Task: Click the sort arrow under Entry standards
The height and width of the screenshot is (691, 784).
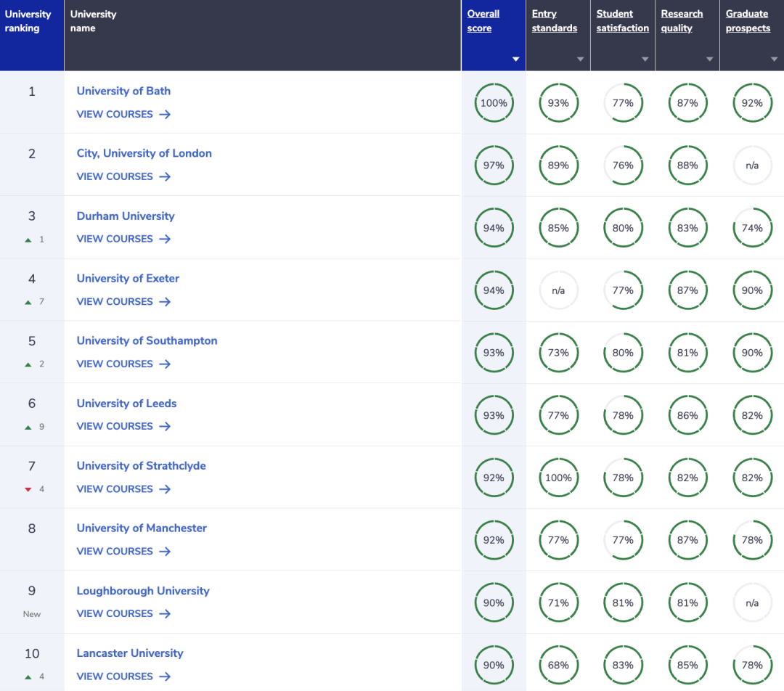Action: (580, 60)
